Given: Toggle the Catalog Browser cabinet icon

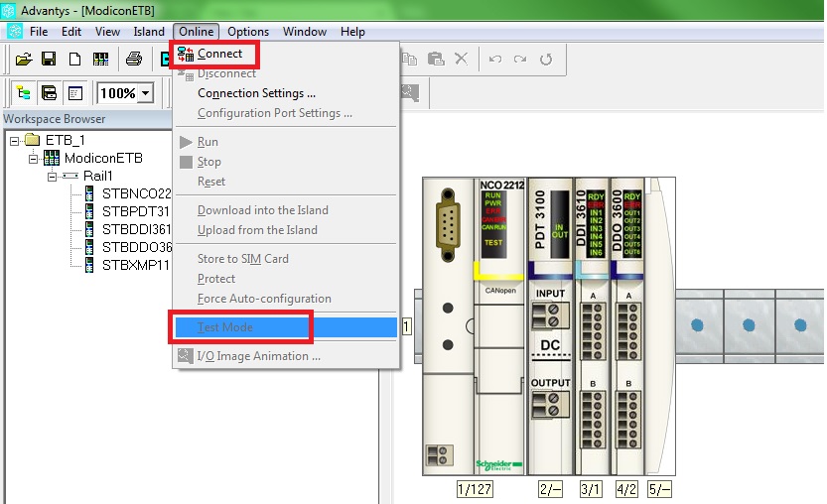Looking at the screenshot, I should pyautogui.click(x=49, y=94).
